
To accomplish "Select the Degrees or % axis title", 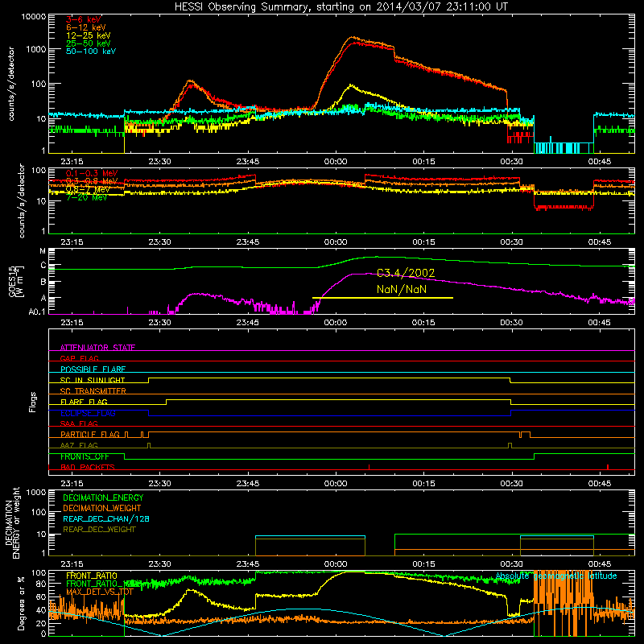I will (21, 604).
